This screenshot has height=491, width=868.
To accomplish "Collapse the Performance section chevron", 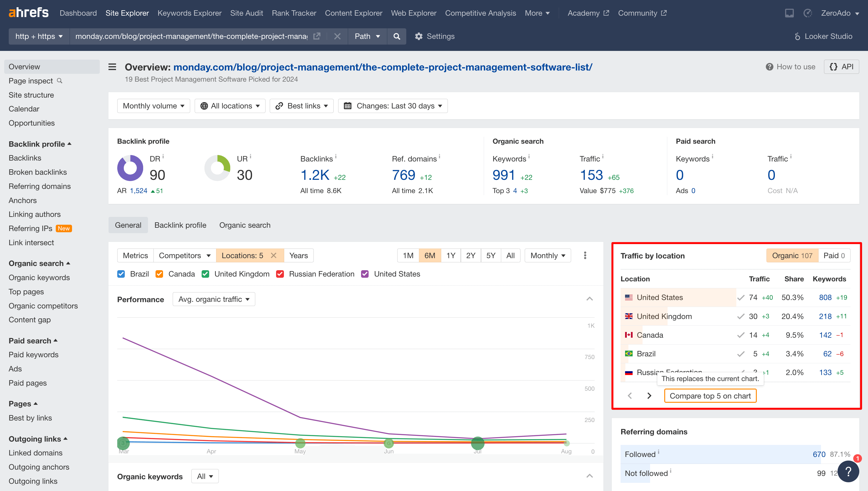I will pyautogui.click(x=589, y=299).
